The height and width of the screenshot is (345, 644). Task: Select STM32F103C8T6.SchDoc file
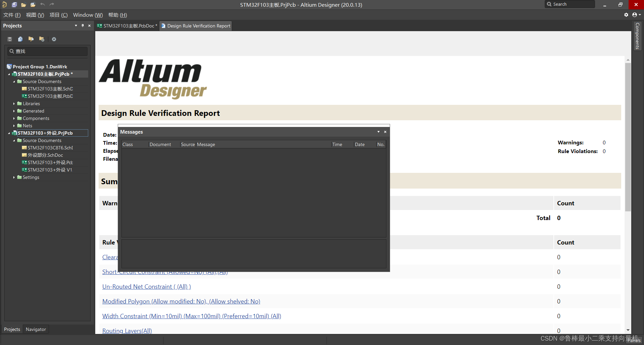click(47, 148)
